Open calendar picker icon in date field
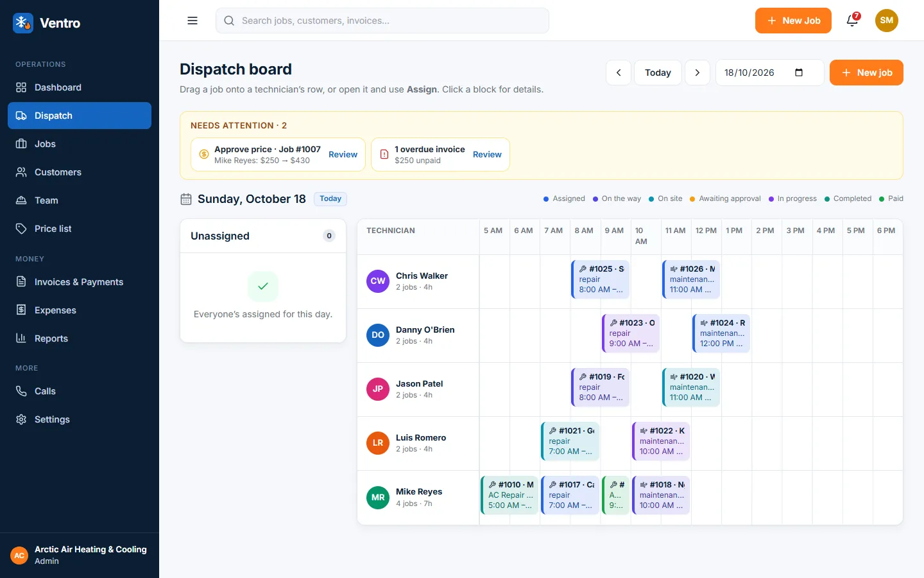The width and height of the screenshot is (924, 578). (x=799, y=73)
